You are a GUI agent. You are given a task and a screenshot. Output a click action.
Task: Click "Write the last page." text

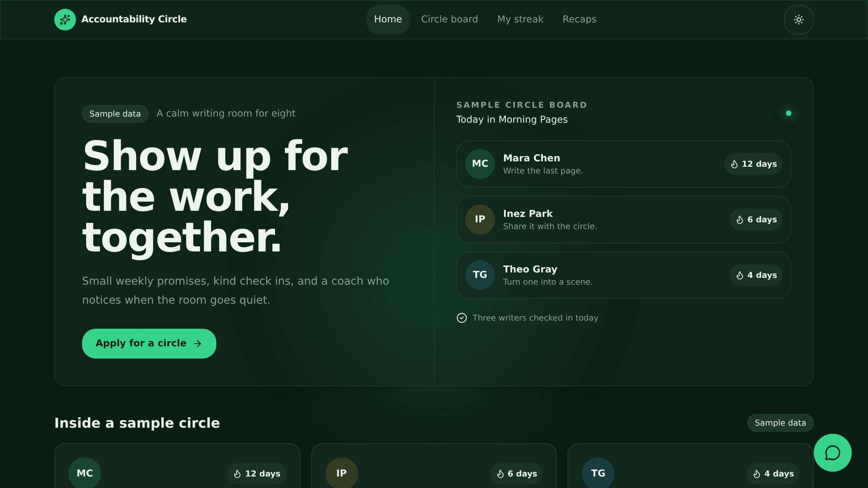click(543, 171)
